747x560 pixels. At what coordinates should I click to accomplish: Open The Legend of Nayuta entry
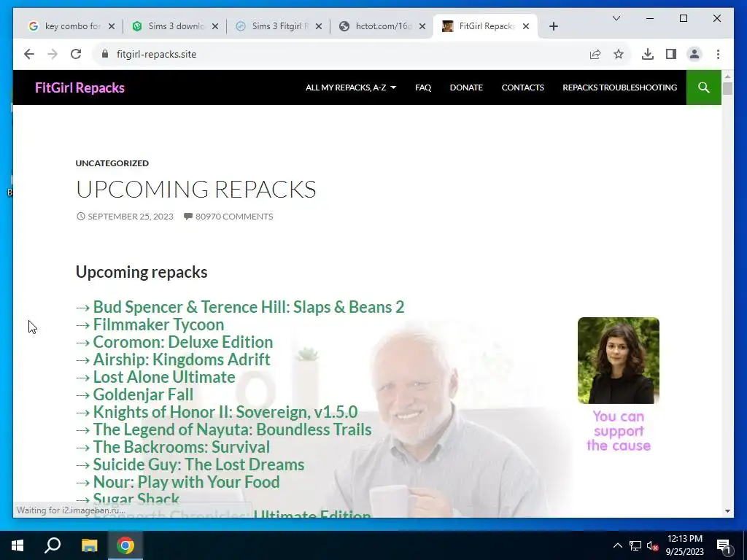pos(232,429)
